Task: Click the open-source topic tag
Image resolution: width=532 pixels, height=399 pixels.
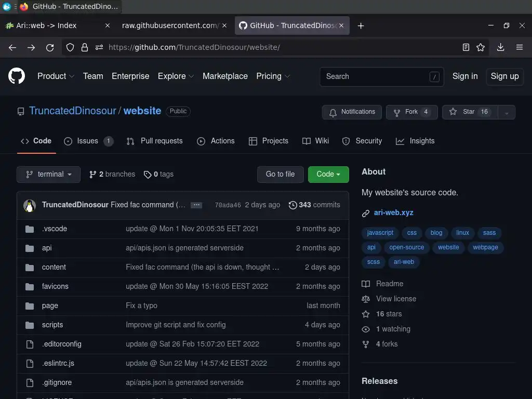Action: click(x=406, y=247)
